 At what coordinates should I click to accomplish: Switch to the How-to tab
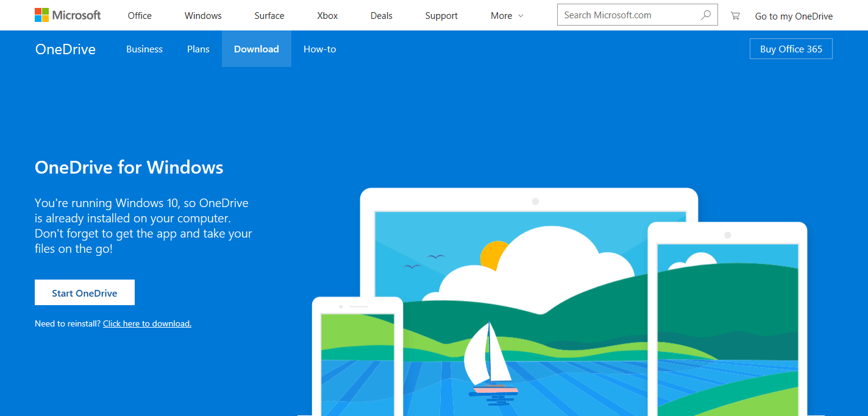(x=319, y=49)
